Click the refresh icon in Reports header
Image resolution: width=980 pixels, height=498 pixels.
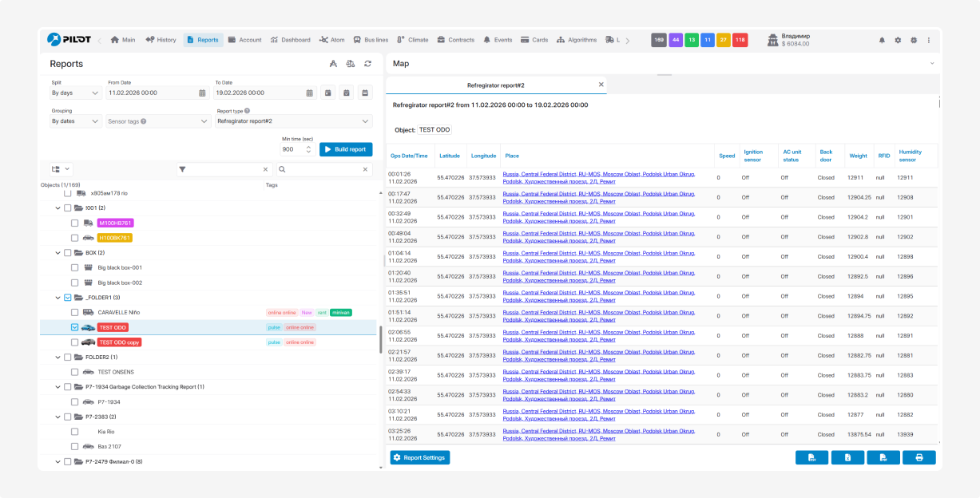click(x=367, y=64)
